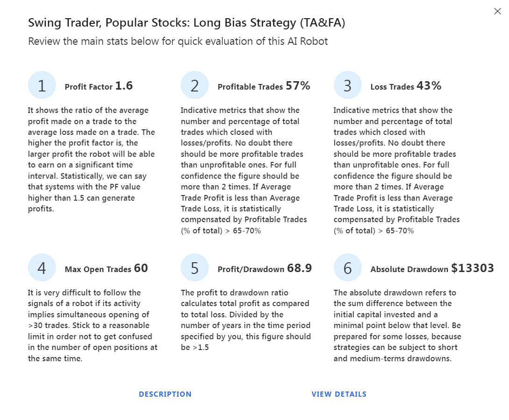Click the Max Open Trades explanation text
The image size is (509, 420).
92,325
